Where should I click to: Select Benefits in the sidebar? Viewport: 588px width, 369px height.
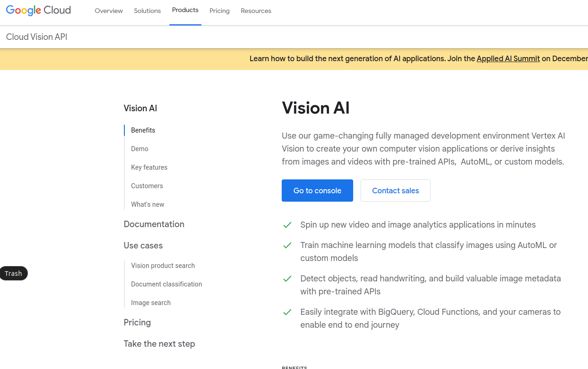tap(143, 130)
